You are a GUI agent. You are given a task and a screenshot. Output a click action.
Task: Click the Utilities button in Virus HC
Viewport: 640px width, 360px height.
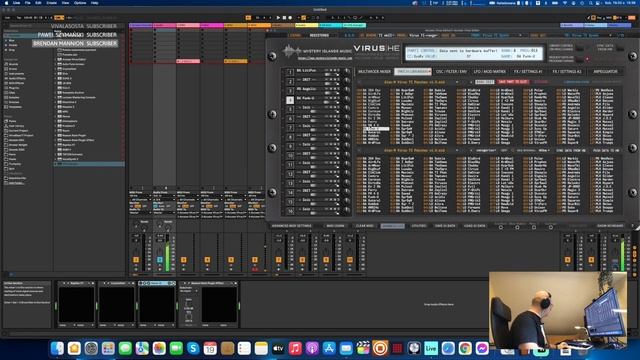pos(418,226)
